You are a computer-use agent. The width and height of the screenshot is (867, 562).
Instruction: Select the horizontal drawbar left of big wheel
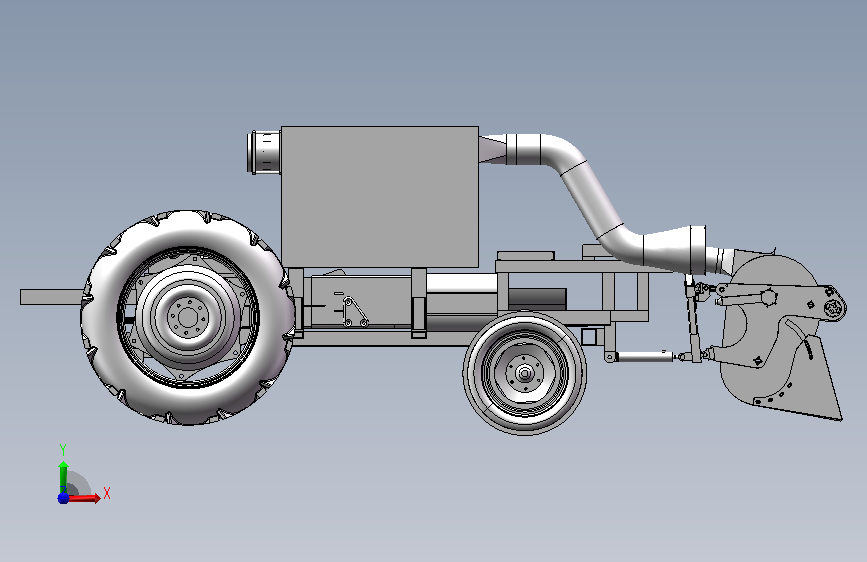coord(51,297)
